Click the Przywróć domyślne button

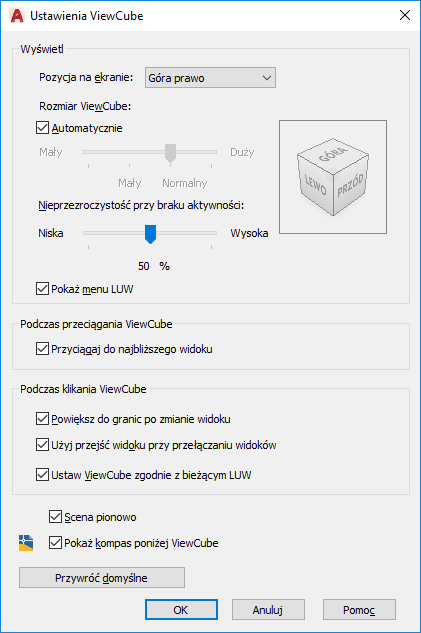tap(102, 578)
